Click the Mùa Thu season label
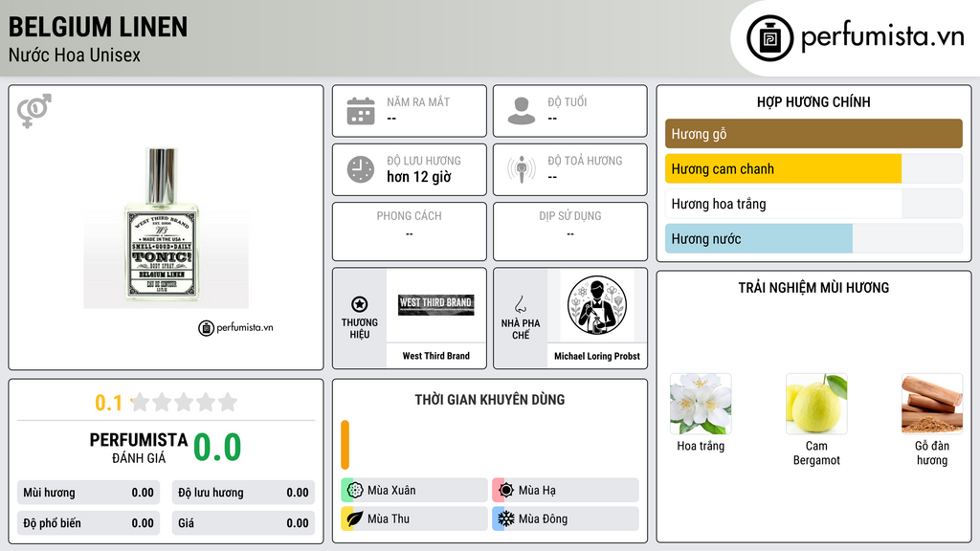 point(389,518)
